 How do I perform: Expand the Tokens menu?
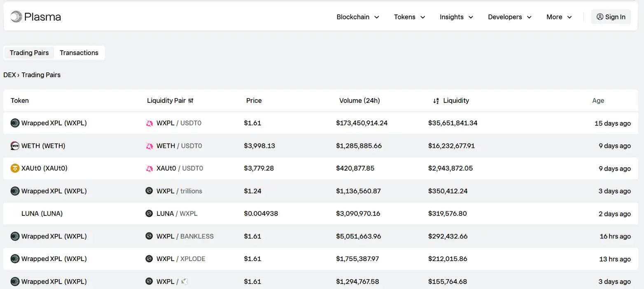pyautogui.click(x=409, y=17)
